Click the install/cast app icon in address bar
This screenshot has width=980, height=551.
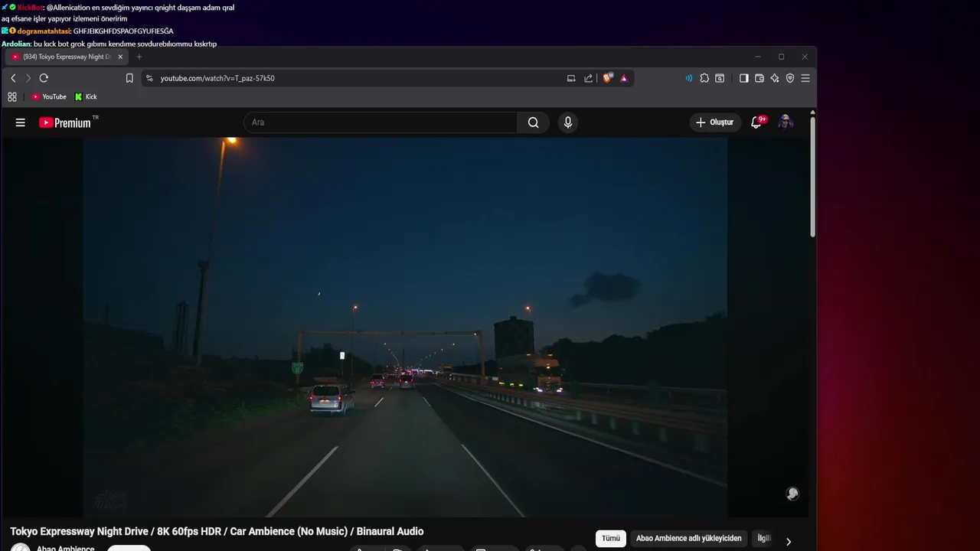571,78
